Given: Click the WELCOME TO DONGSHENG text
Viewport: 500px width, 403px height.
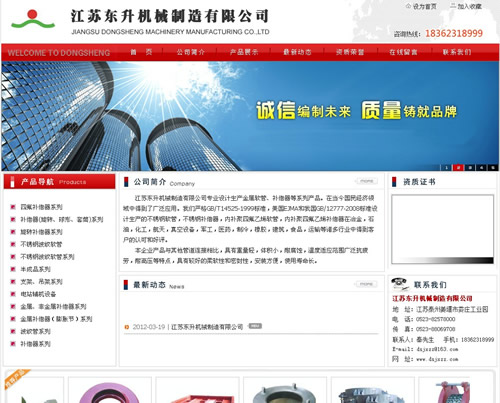Looking at the screenshot, I should (x=59, y=53).
